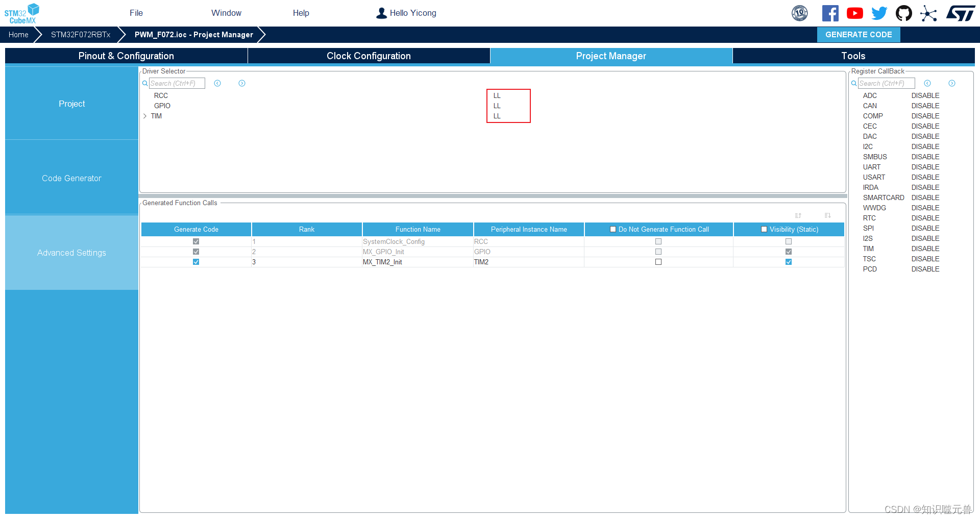
Task: Toggle Do Not Generate for SystemClock_Config
Action: (658, 241)
